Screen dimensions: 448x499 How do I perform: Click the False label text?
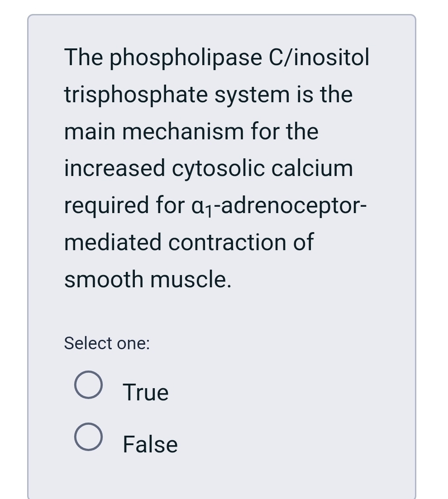pos(149,444)
